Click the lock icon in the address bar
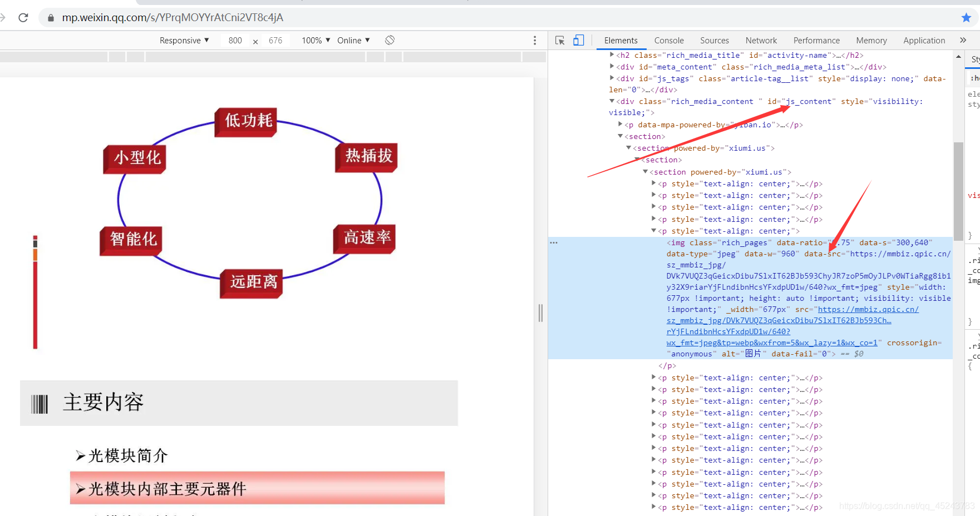The height and width of the screenshot is (516, 980). pyautogui.click(x=51, y=18)
